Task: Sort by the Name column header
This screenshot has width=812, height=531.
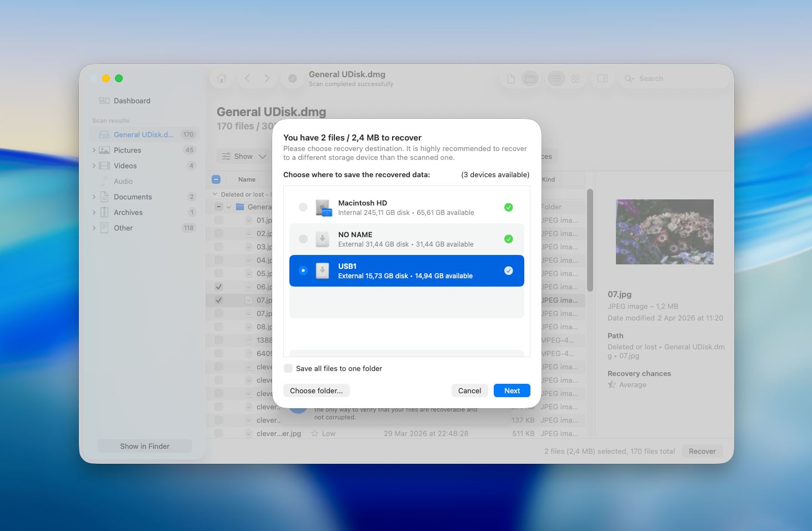Action: tap(247, 179)
